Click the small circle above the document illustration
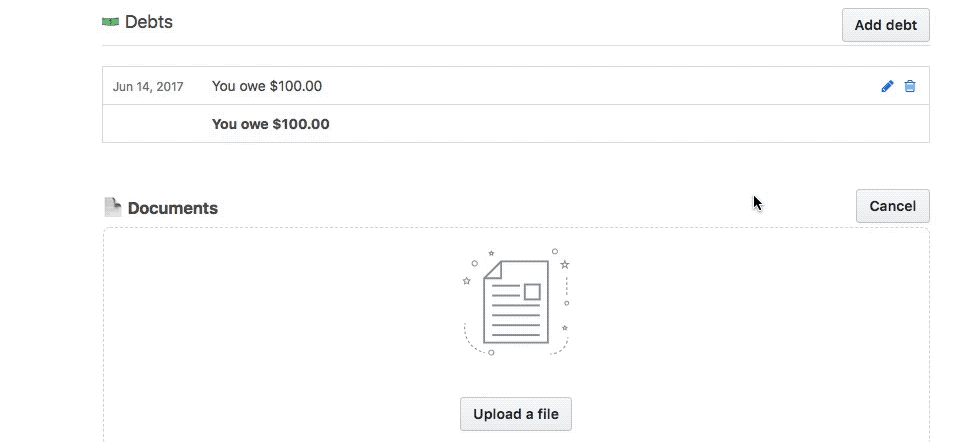Viewport: 960px width, 442px height. [555, 251]
